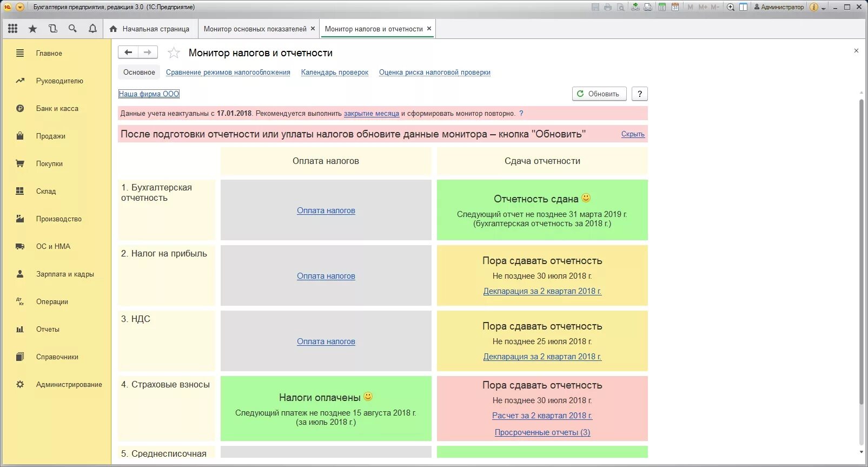Click the get-link icon with green arrow

click(x=635, y=7)
